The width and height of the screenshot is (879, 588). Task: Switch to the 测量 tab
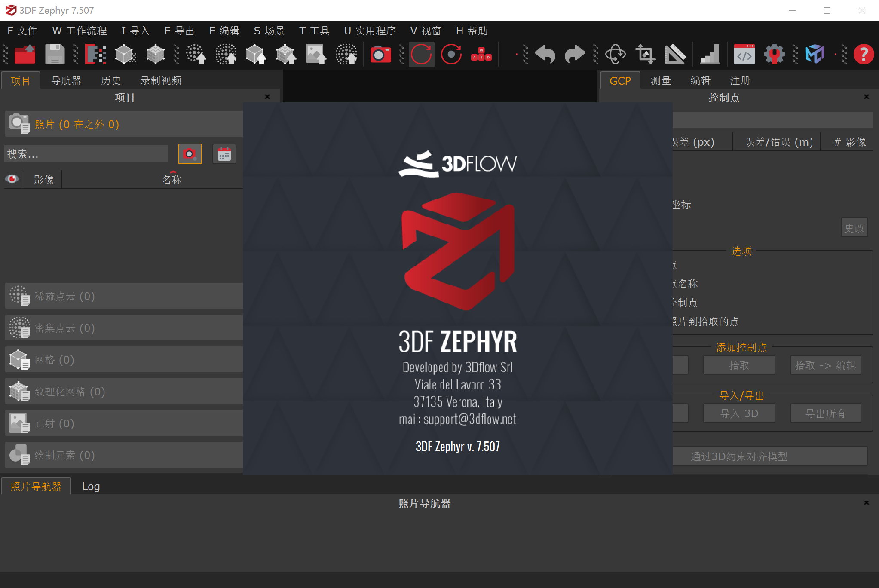661,80
